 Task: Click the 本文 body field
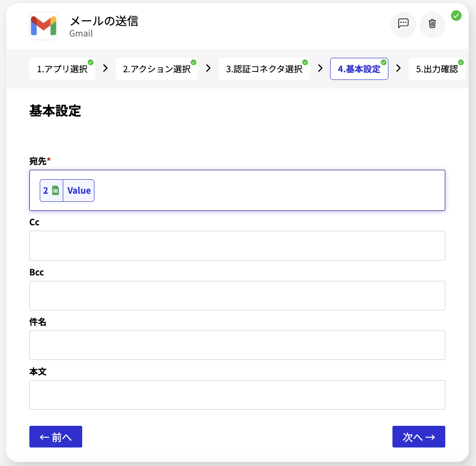click(238, 395)
